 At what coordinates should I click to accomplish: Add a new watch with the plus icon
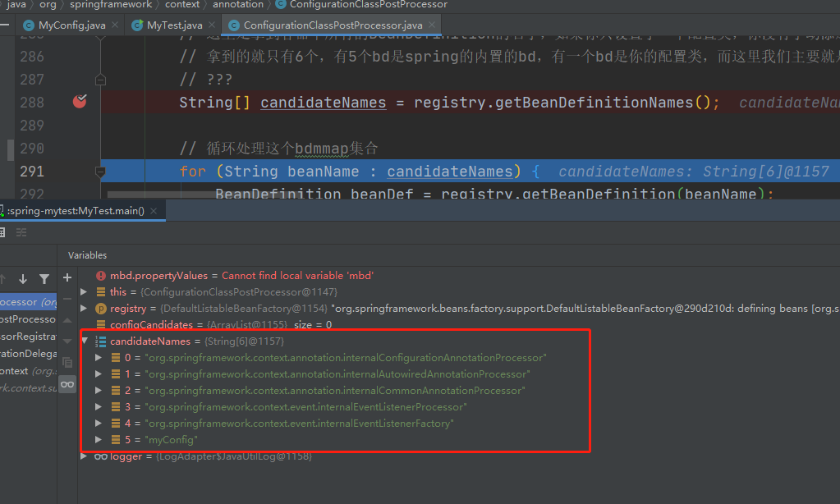coord(67,277)
